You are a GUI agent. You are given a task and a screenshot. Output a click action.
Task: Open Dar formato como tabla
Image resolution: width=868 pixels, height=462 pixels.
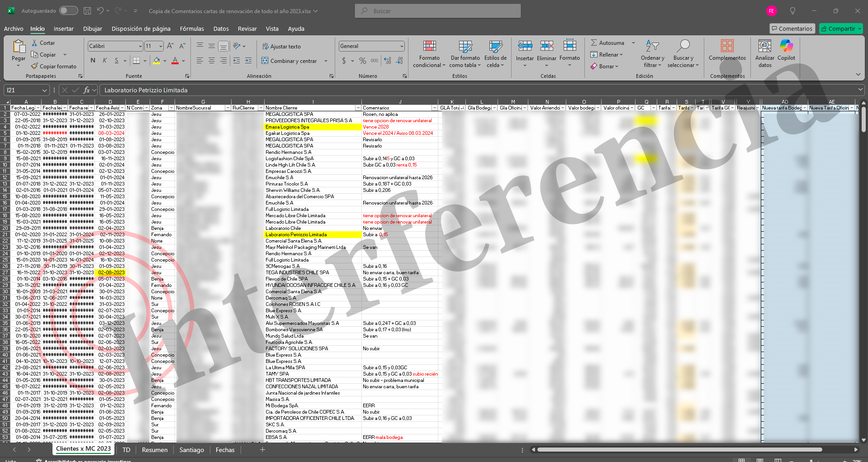click(x=465, y=54)
